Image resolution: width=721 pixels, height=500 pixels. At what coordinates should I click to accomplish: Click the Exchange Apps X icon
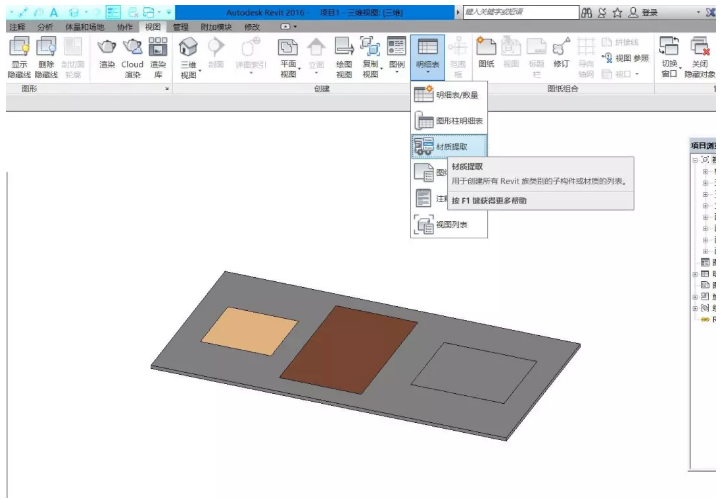point(711,12)
